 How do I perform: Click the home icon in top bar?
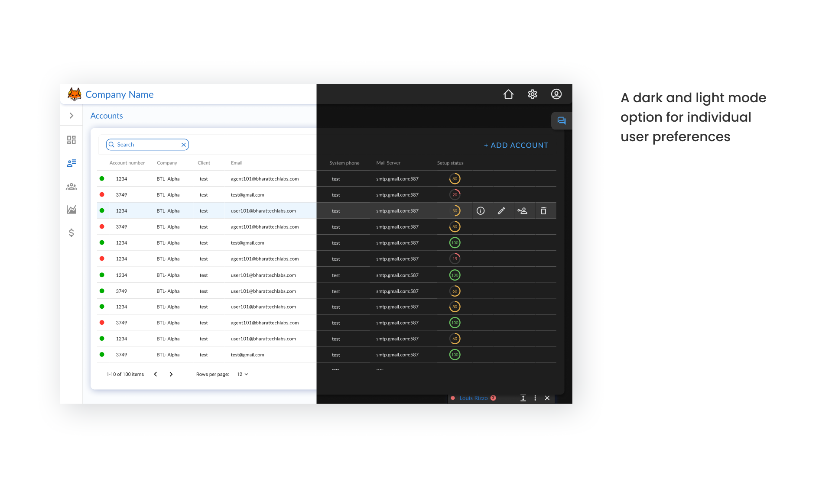[x=508, y=94]
